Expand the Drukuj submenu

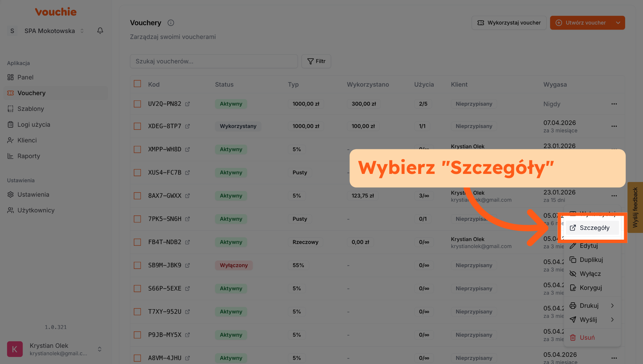tap(592, 306)
